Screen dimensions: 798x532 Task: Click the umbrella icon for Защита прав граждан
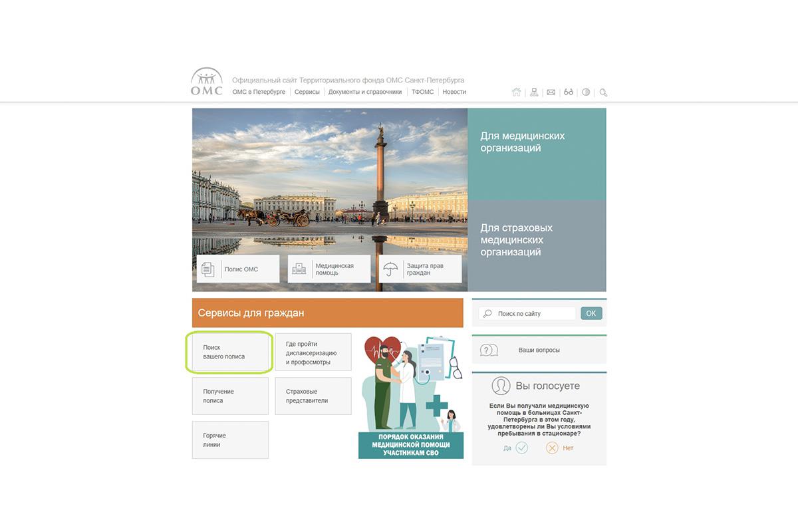[390, 268]
